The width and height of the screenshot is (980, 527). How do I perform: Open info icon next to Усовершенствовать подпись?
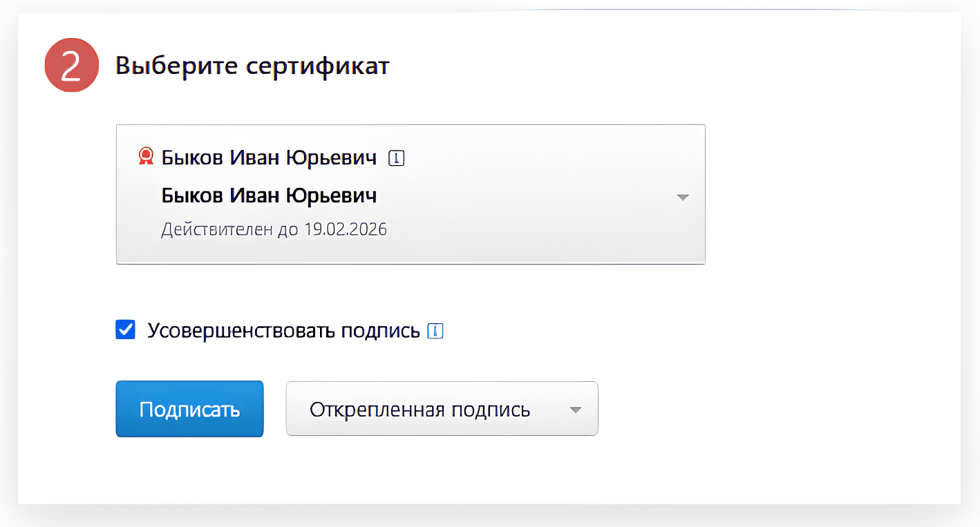(x=435, y=332)
